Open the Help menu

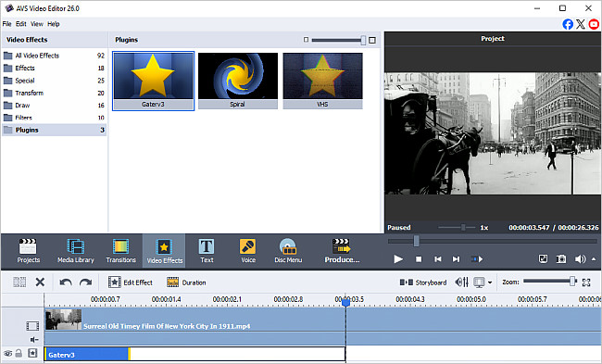tap(54, 24)
